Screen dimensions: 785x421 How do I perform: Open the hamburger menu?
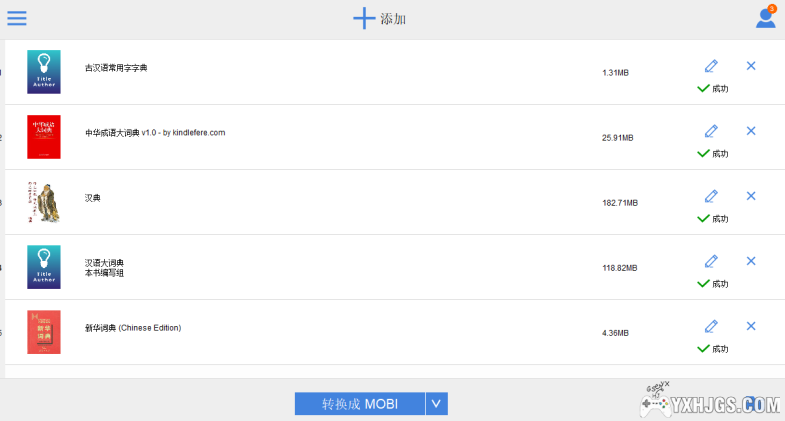[17, 18]
